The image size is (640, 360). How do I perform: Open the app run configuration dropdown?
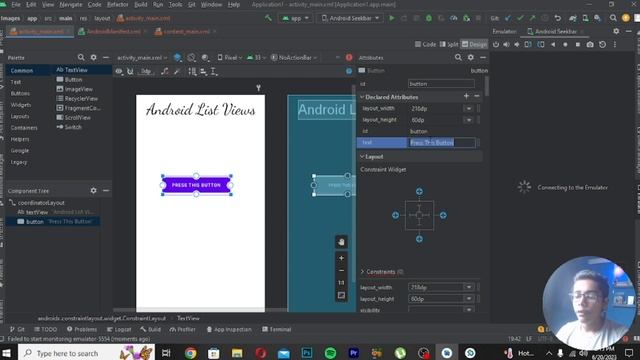pyautogui.click(x=296, y=18)
